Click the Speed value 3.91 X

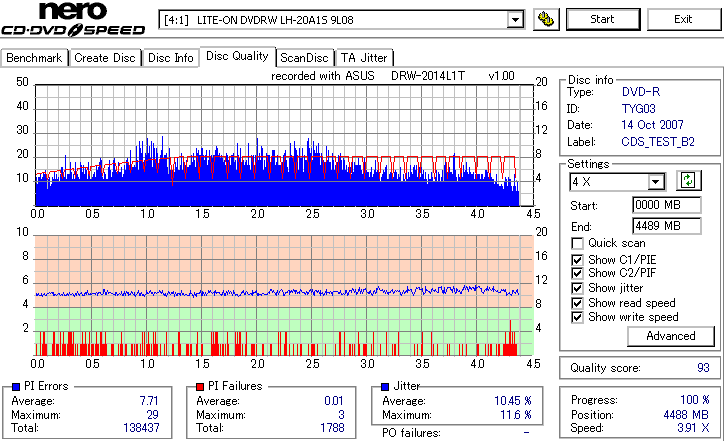tap(694, 428)
